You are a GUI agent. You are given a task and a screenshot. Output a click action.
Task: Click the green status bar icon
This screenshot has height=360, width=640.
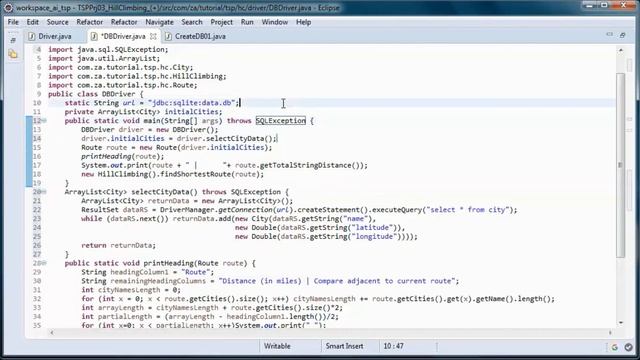tap(615, 347)
